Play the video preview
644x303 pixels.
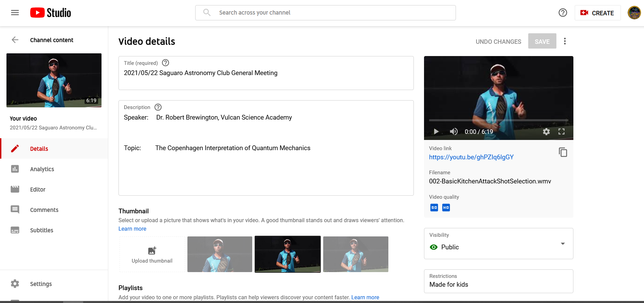(436, 131)
